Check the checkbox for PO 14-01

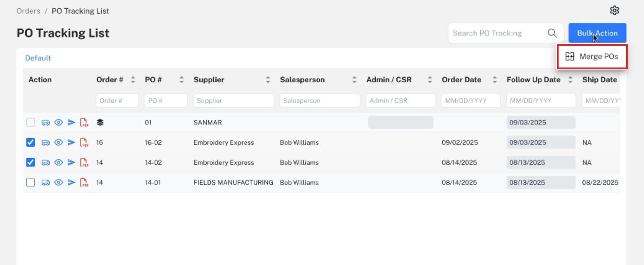30,182
